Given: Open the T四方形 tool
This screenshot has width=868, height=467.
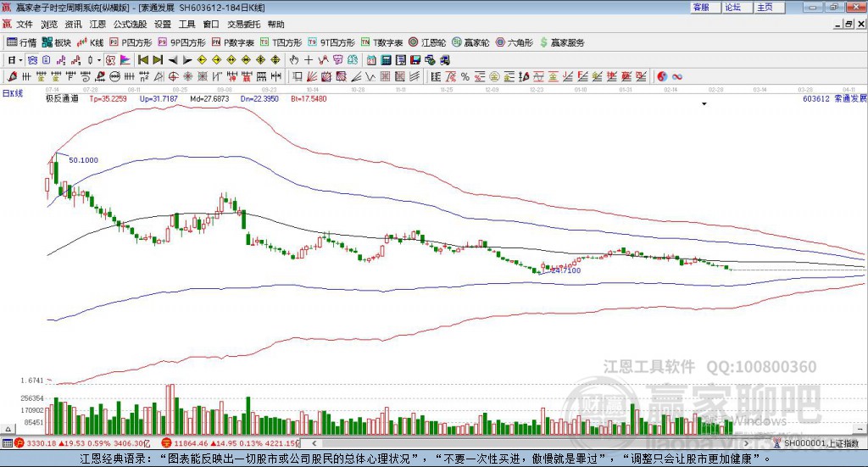Looking at the screenshot, I should point(281,42).
